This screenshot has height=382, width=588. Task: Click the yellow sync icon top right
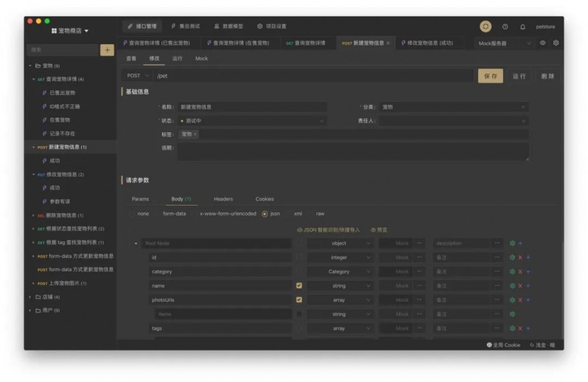pyautogui.click(x=486, y=26)
